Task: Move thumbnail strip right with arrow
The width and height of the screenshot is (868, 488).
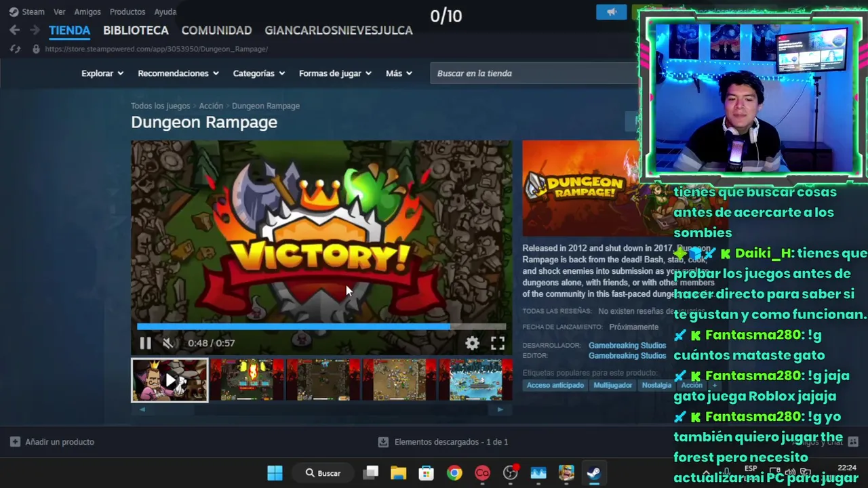Action: click(500, 409)
